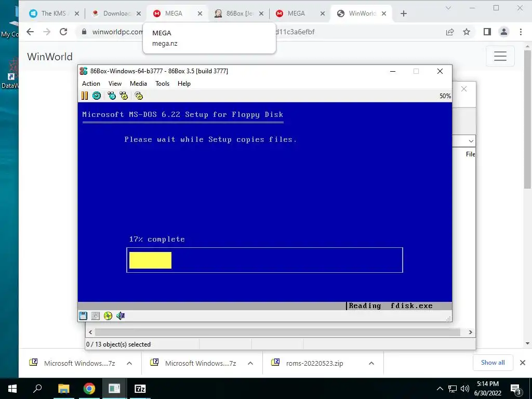The width and height of the screenshot is (532, 399).
Task: Close the window behind 86Box with its X
Action: (464, 89)
